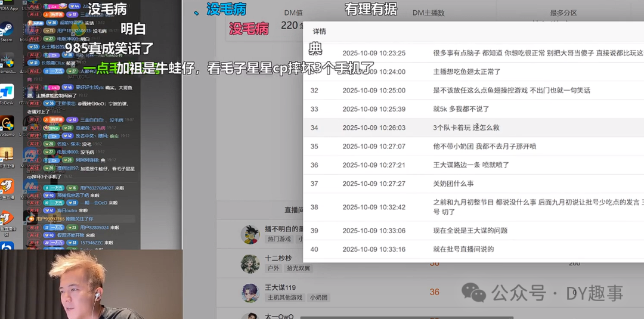644x319 pixels.
Task: Click the speaker icon beside 用户93097165
Action: (x=31, y=219)
